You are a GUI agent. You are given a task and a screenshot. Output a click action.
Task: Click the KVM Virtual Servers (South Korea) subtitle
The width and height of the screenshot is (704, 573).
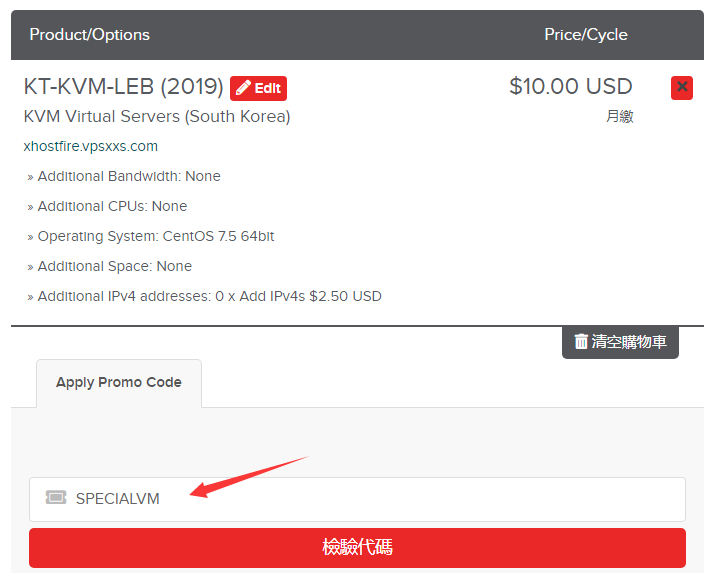(157, 116)
